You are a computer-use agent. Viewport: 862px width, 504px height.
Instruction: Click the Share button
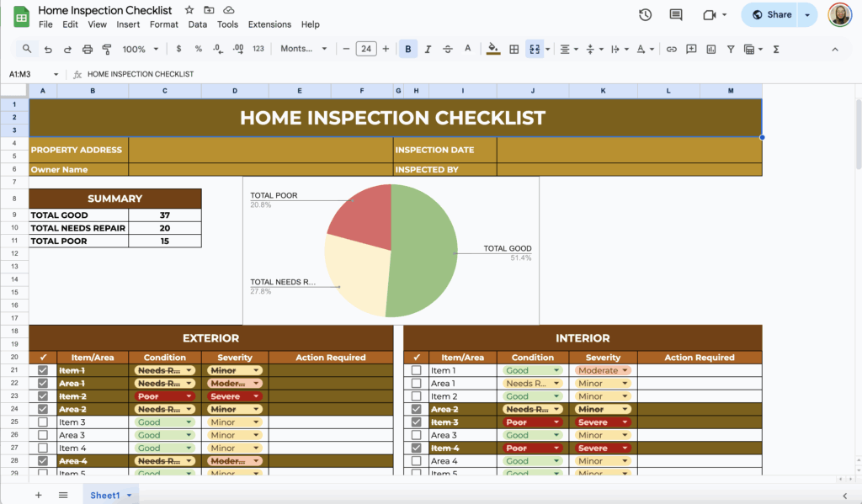(x=768, y=14)
